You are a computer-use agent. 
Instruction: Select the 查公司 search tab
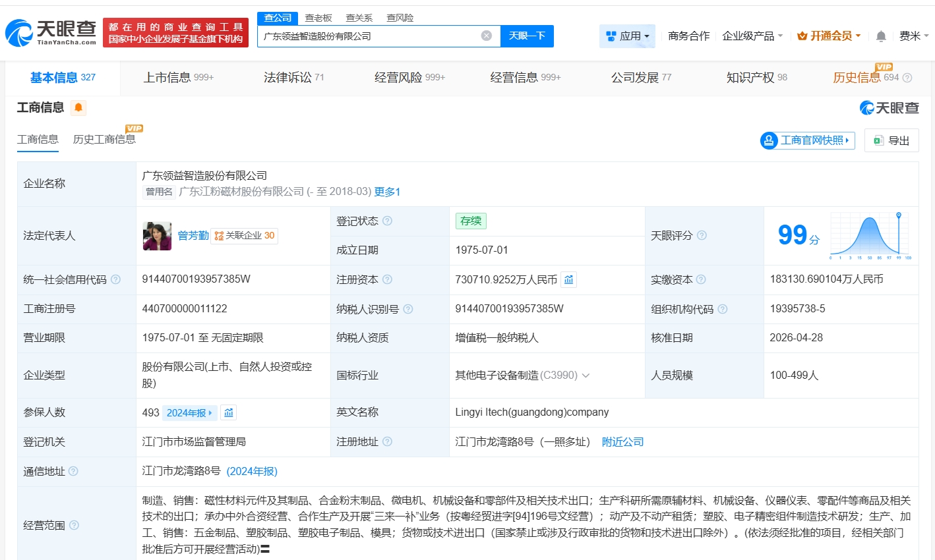pyautogui.click(x=278, y=18)
